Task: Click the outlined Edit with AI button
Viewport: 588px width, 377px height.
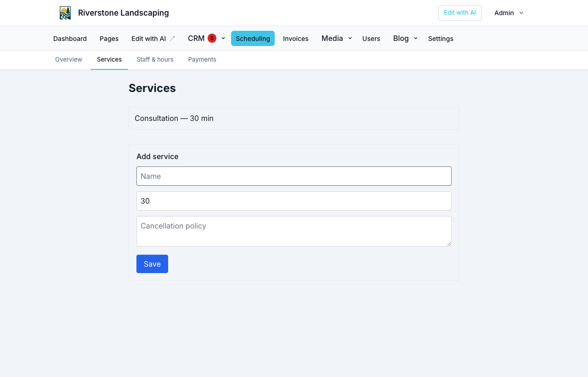Action: pyautogui.click(x=460, y=13)
